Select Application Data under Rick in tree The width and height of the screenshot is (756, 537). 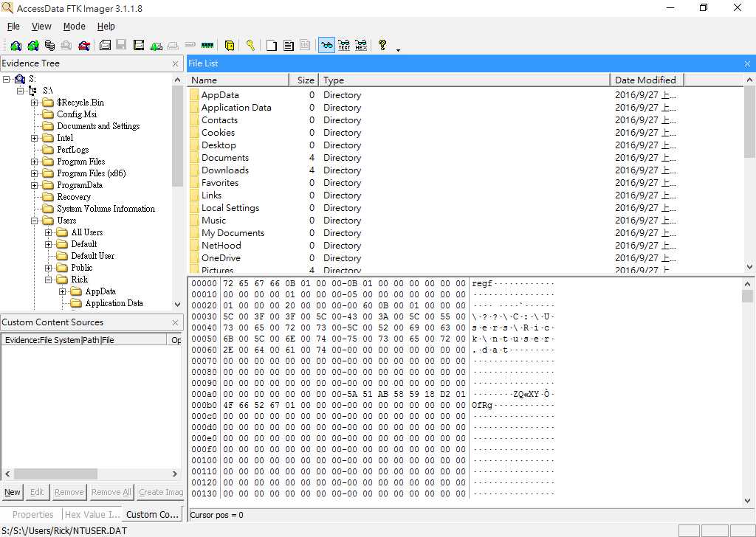114,303
